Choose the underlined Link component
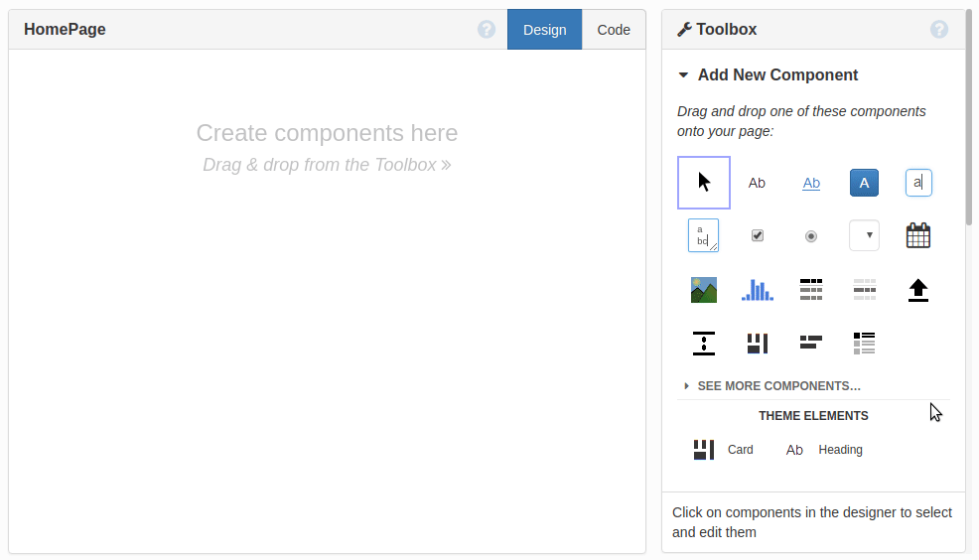The width and height of the screenshot is (979, 560). coord(811,183)
